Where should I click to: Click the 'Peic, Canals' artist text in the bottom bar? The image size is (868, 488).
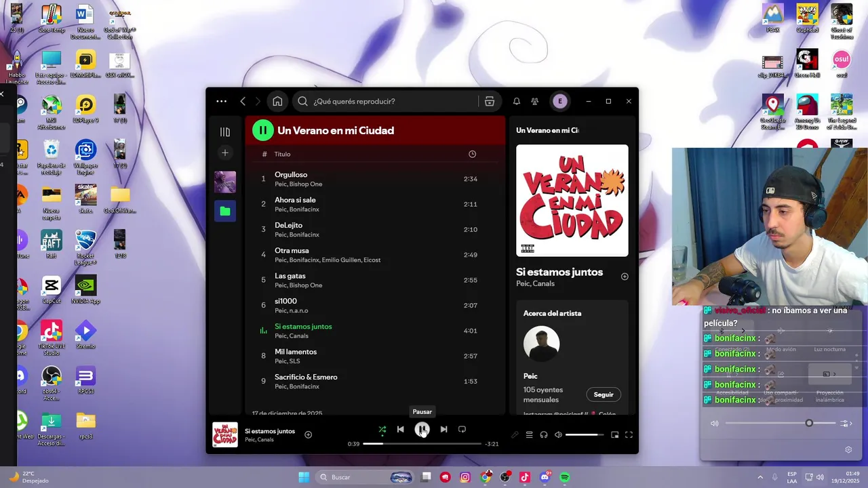(x=259, y=440)
